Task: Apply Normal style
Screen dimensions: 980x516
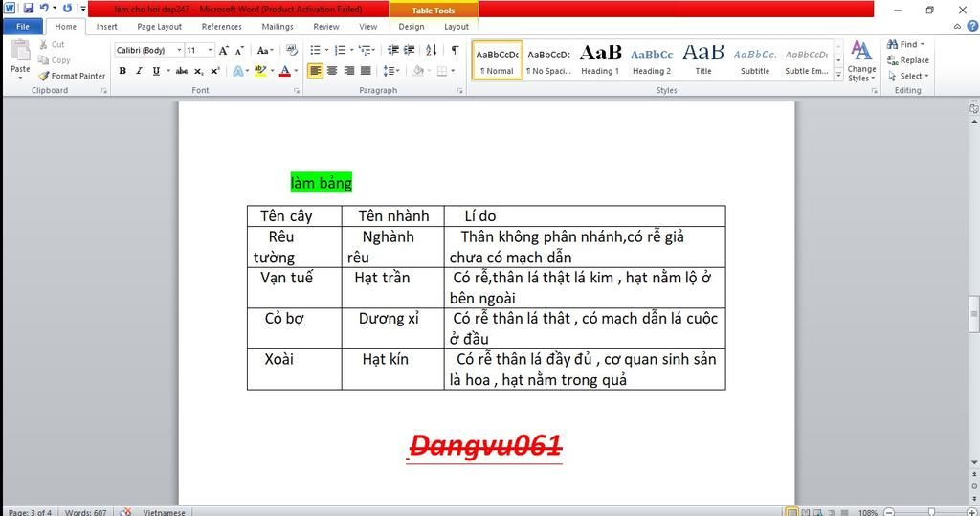Action: pyautogui.click(x=497, y=60)
